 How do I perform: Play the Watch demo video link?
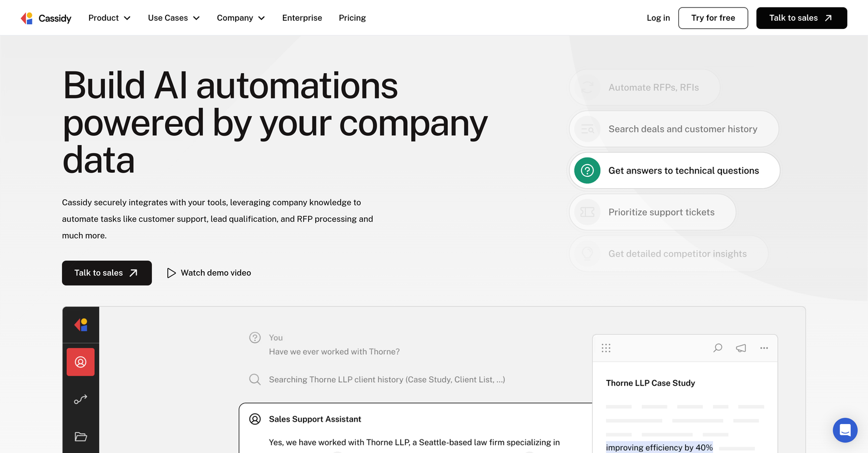[209, 273]
